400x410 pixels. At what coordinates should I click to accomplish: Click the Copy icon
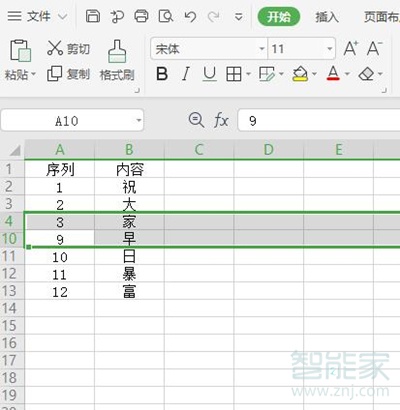tap(54, 73)
